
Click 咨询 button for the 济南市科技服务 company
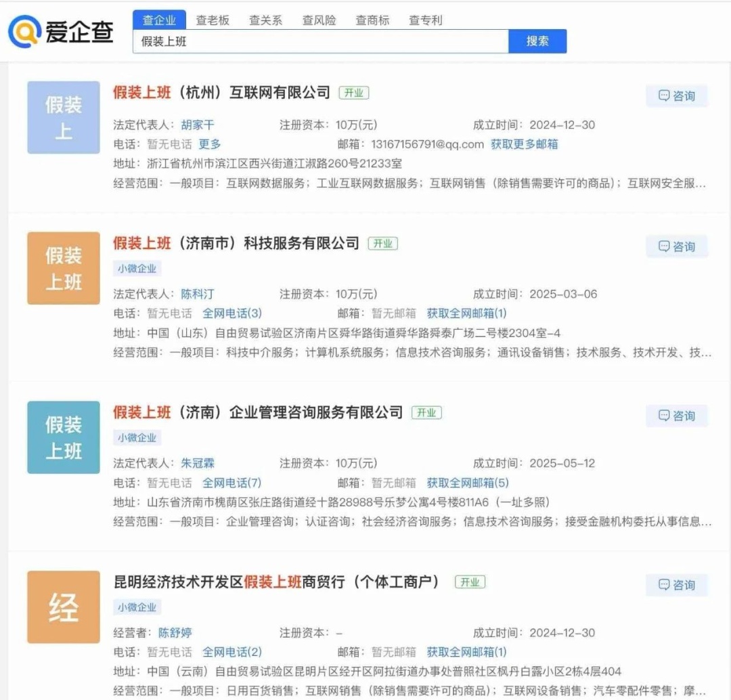676,246
